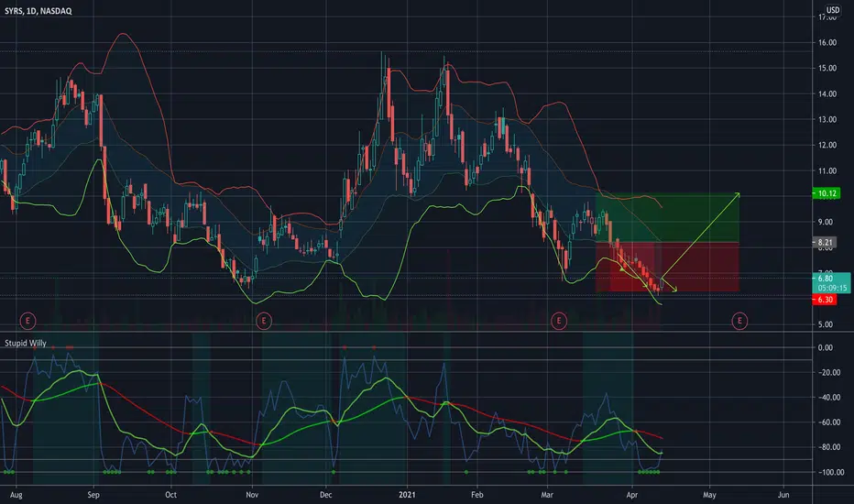This screenshot has width=854, height=504.
Task: Click the Feb label on the time axis
Action: (477, 495)
